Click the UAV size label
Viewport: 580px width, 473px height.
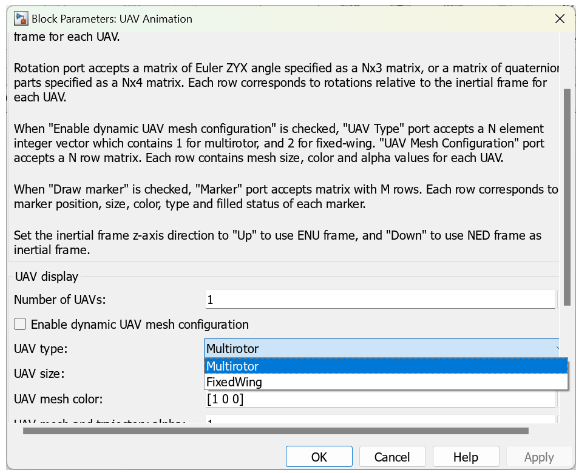tap(39, 374)
